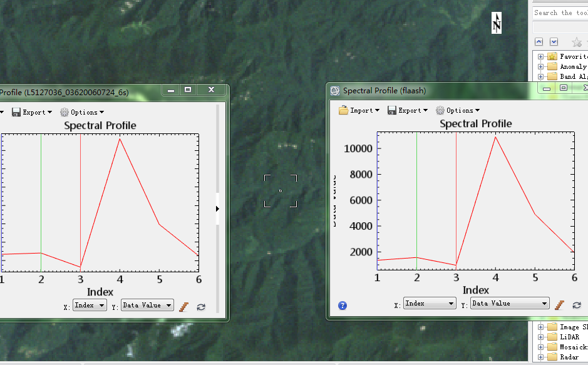Screen dimensions: 588x365
Task: Expand the Mosaicking folder in the toolbox
Action: pyautogui.click(x=540, y=347)
